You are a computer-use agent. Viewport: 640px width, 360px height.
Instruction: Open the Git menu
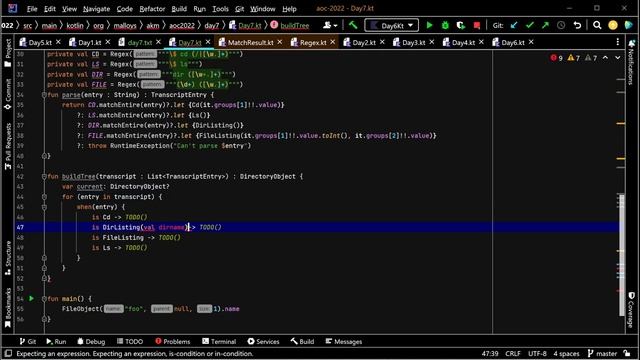point(240,9)
